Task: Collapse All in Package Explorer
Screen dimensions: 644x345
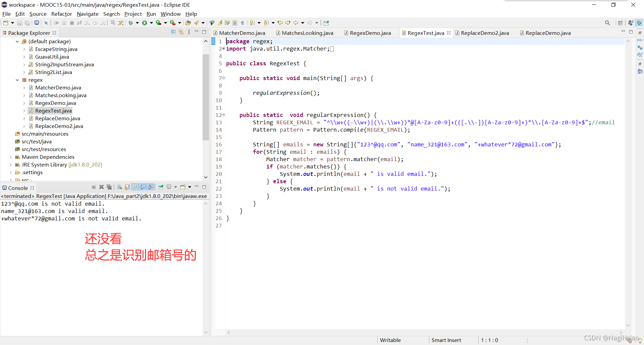Action: coord(173,32)
